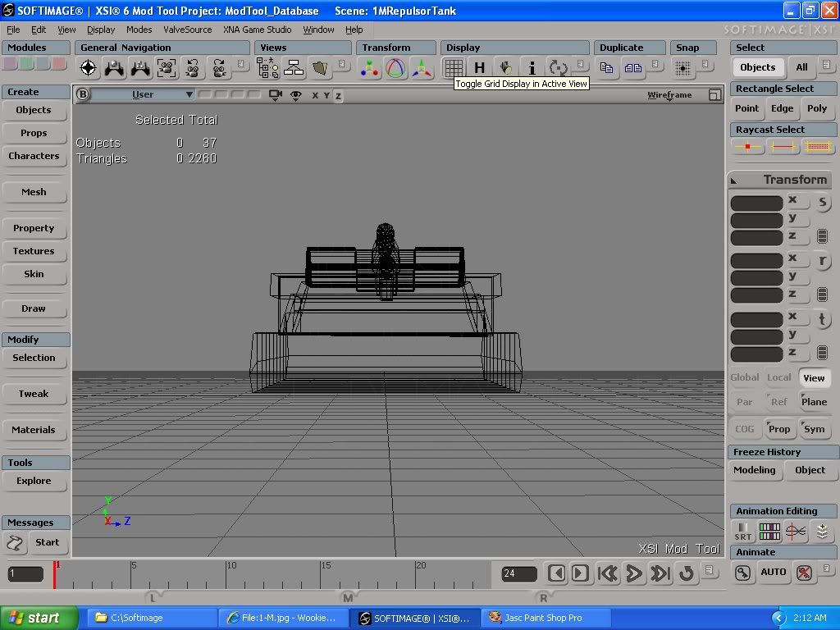This screenshot has height=630, width=840.
Task: Click the Frame Selection camera icon
Action: point(167,68)
